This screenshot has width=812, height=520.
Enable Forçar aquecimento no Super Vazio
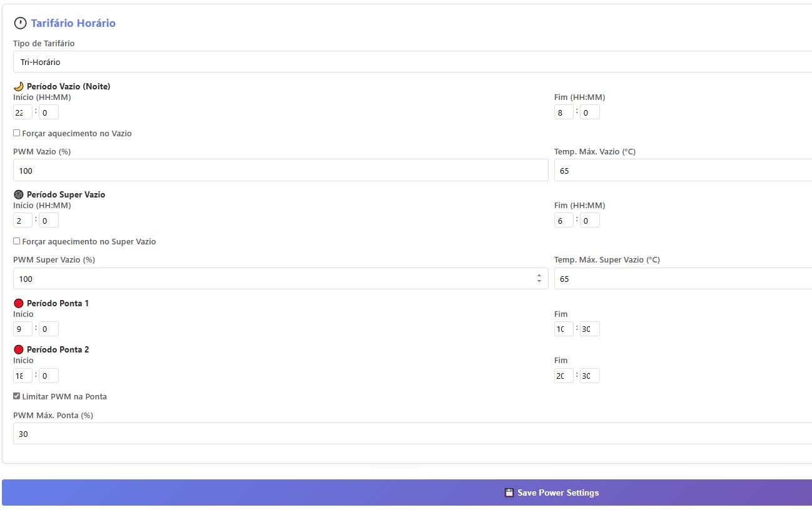click(17, 241)
